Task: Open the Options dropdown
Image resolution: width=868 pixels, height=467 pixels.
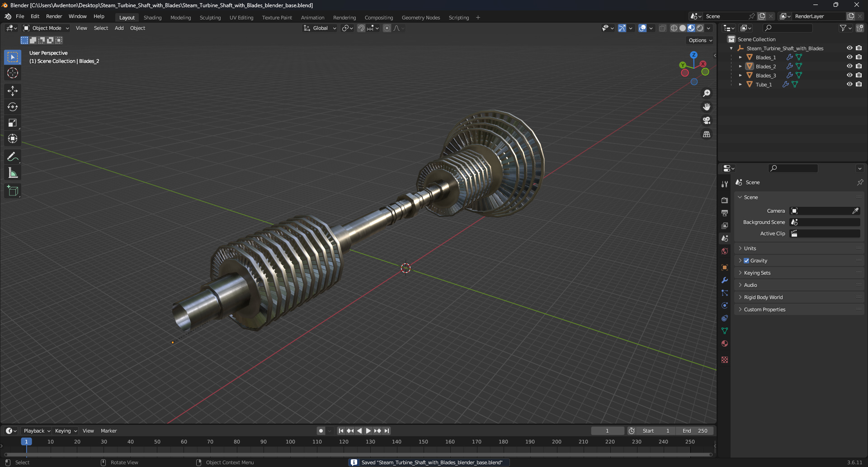Action: [x=700, y=40]
